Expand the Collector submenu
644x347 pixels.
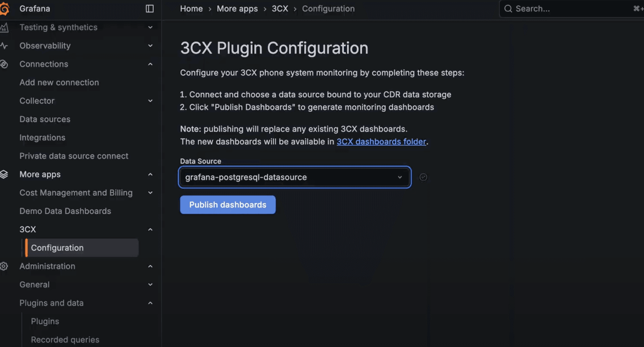(x=150, y=101)
